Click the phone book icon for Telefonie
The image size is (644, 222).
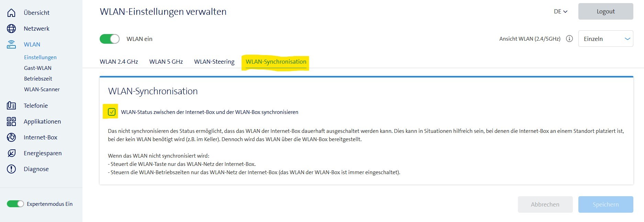(11, 106)
